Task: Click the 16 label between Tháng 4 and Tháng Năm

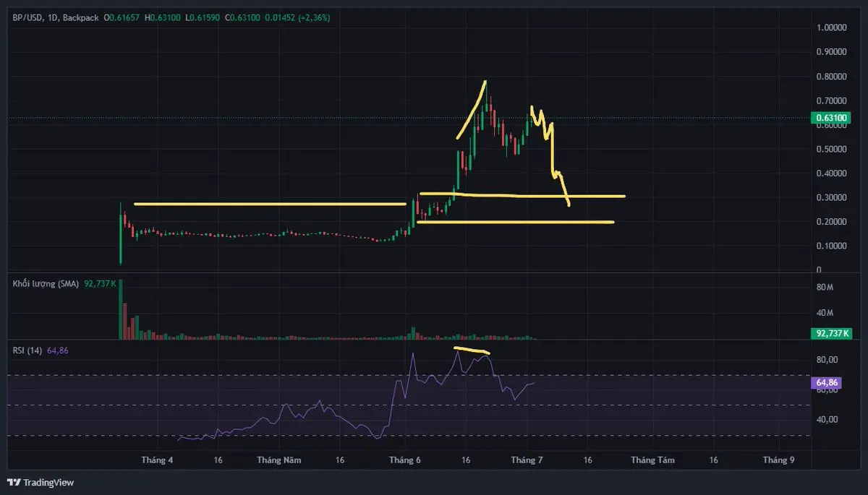Action: (x=218, y=460)
